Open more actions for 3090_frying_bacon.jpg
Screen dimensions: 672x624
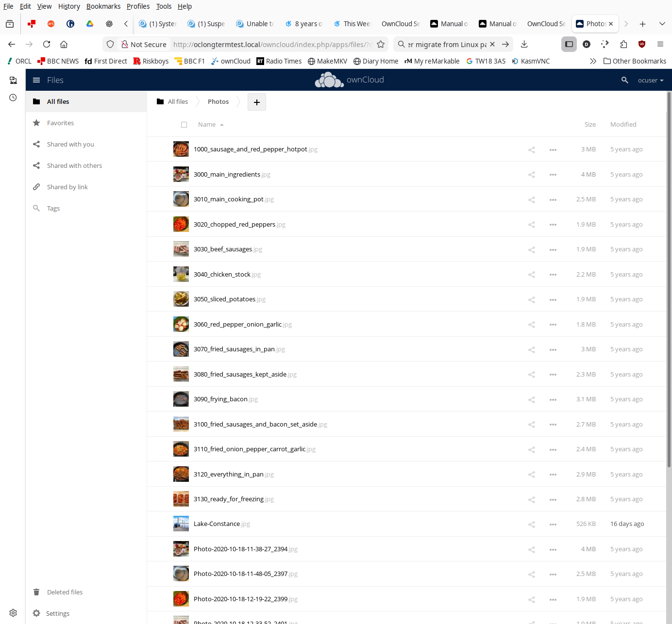coord(553,399)
